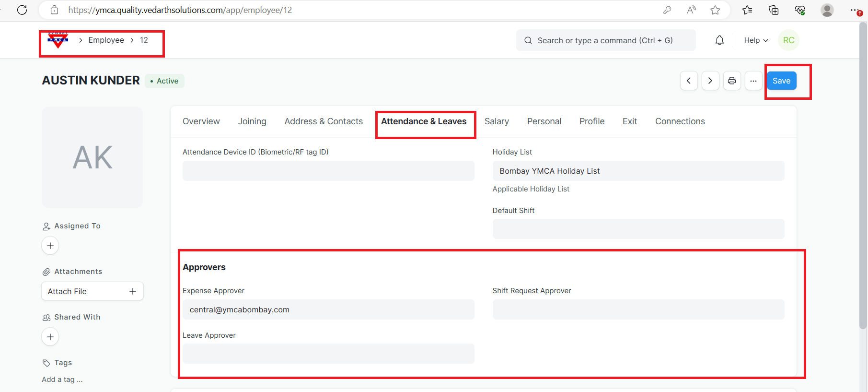This screenshot has height=392, width=868.
Task: Print the employee record
Action: (x=732, y=81)
